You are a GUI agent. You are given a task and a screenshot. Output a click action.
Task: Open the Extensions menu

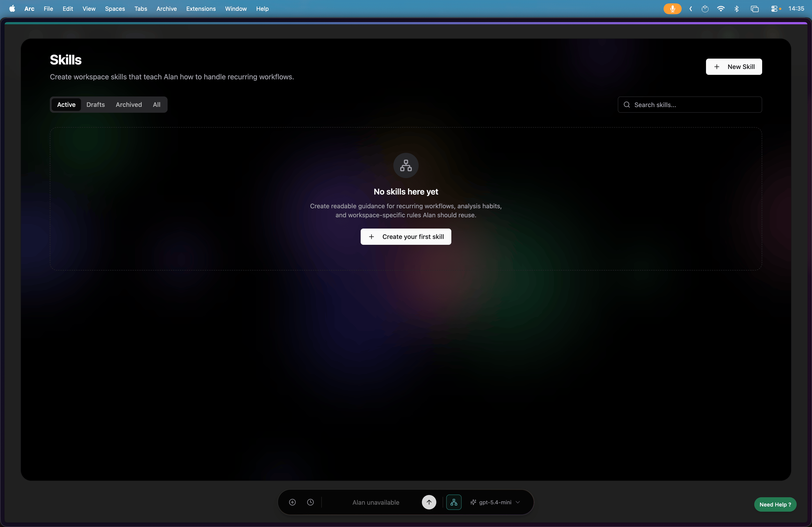(201, 9)
